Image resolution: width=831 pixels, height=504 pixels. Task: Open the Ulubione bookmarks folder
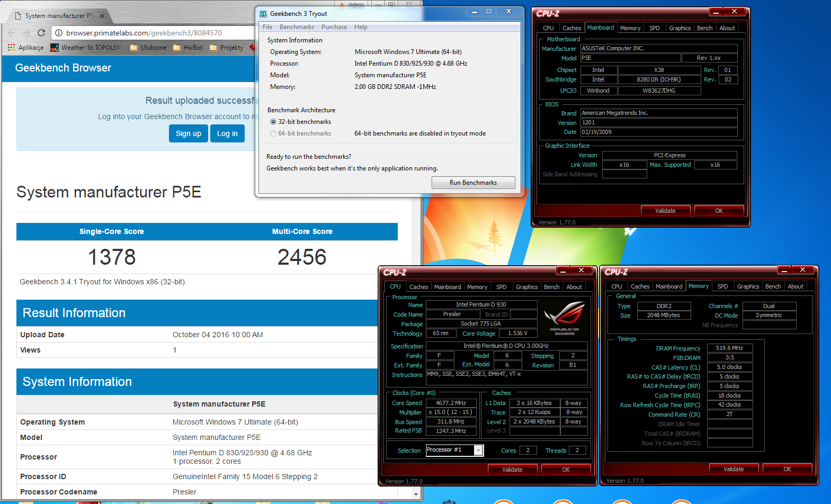pos(148,48)
